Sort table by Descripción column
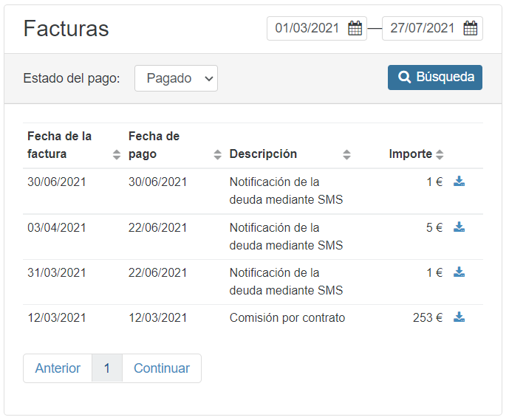This screenshot has height=420, width=509. coord(346,154)
